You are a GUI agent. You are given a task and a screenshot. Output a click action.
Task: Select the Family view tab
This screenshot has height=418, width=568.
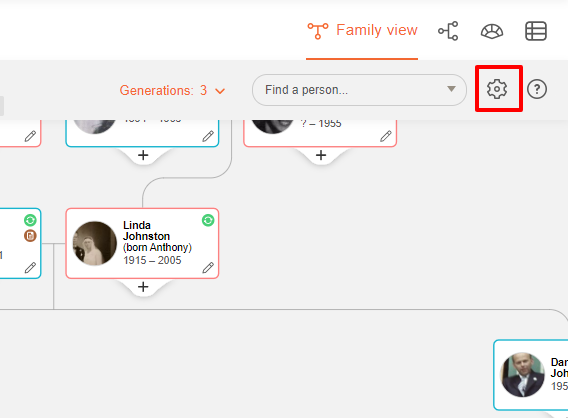(362, 30)
